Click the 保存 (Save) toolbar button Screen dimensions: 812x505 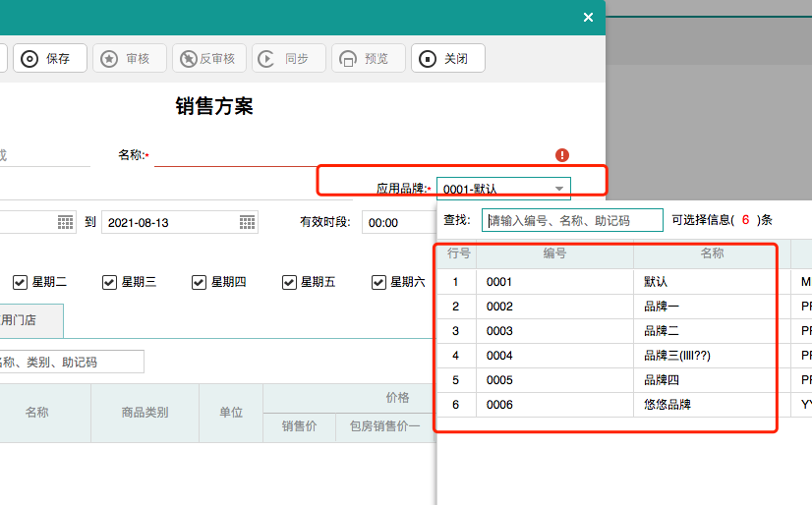coord(49,59)
